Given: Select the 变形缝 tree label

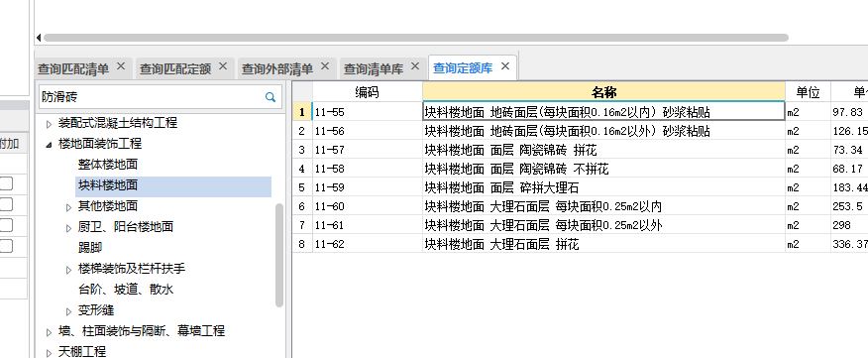Looking at the screenshot, I should [x=96, y=310].
